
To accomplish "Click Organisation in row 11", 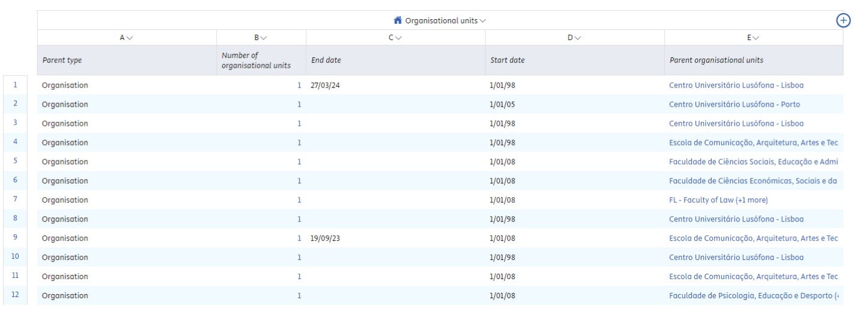I will tap(65, 277).
